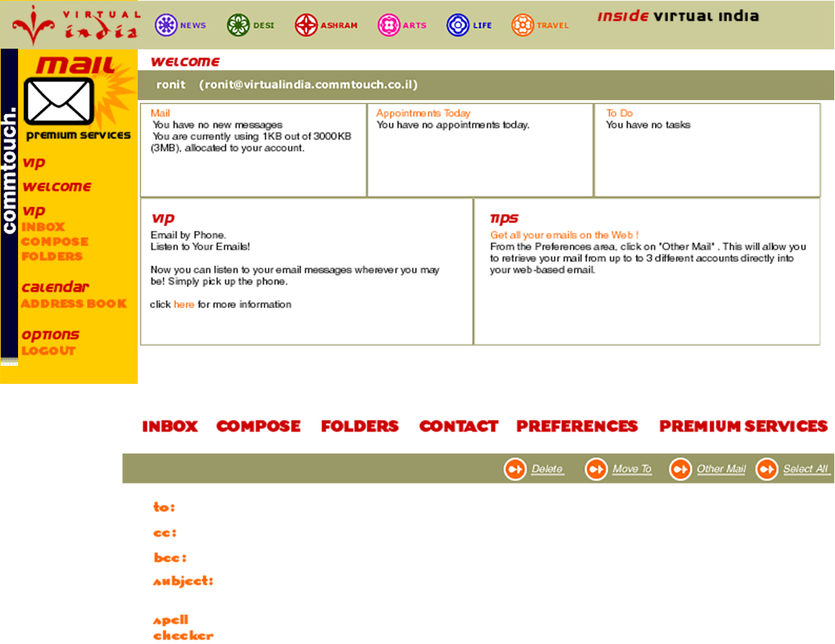Open the bottom FOLDERS tab
The width and height of the screenshot is (835, 644).
(360, 426)
